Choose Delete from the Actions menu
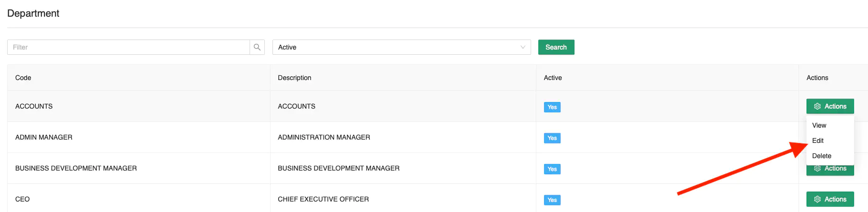The height and width of the screenshot is (212, 868). [821, 156]
